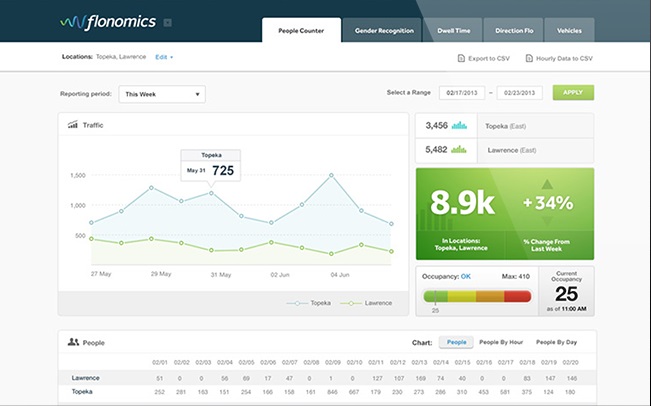Toggle the Topeka series in chart legend
Viewport: 651px width, 406px height.
point(311,302)
